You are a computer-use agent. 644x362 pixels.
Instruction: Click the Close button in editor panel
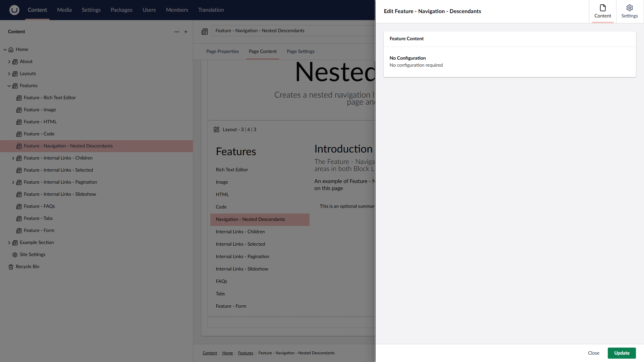pyautogui.click(x=593, y=353)
